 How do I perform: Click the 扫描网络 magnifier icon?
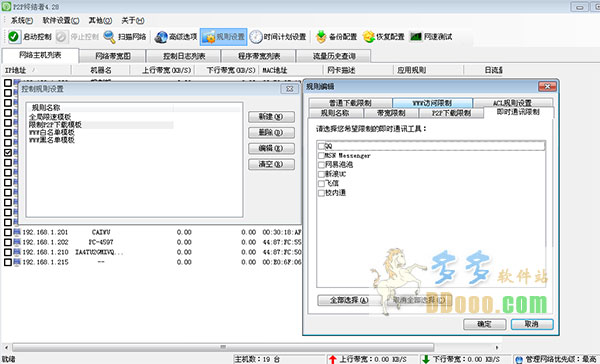pos(109,37)
